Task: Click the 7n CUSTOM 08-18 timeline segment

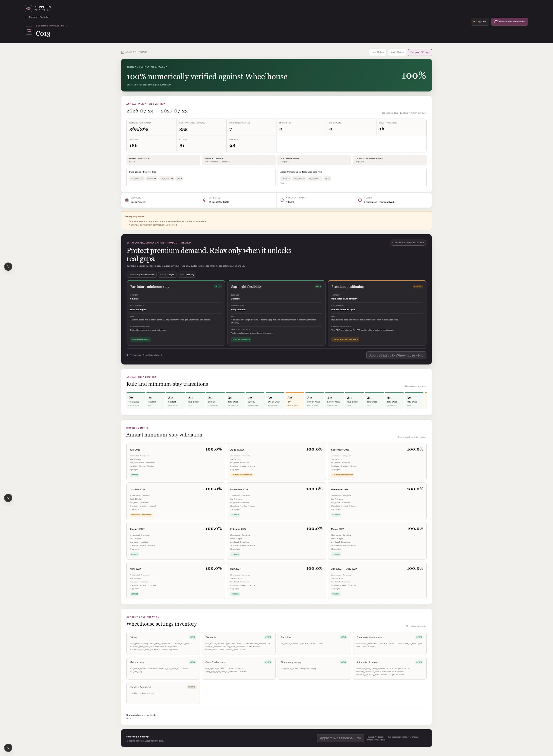Action: tap(255, 400)
